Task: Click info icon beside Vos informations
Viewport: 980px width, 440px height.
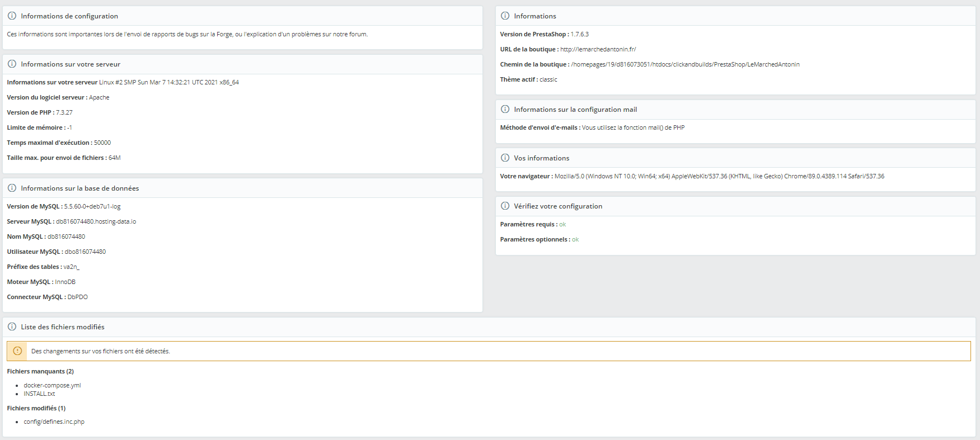Action: pyautogui.click(x=505, y=158)
